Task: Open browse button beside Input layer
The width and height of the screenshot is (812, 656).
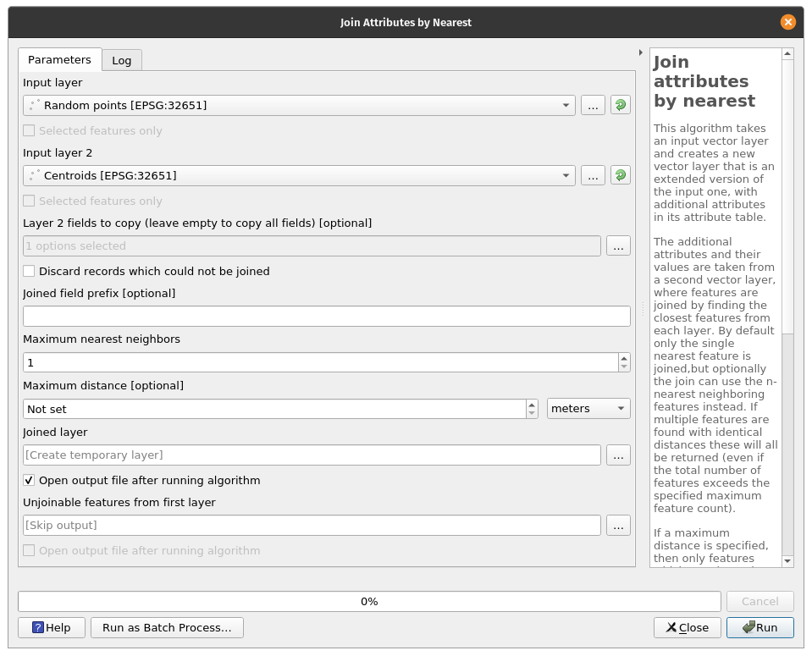Action: [x=593, y=105]
